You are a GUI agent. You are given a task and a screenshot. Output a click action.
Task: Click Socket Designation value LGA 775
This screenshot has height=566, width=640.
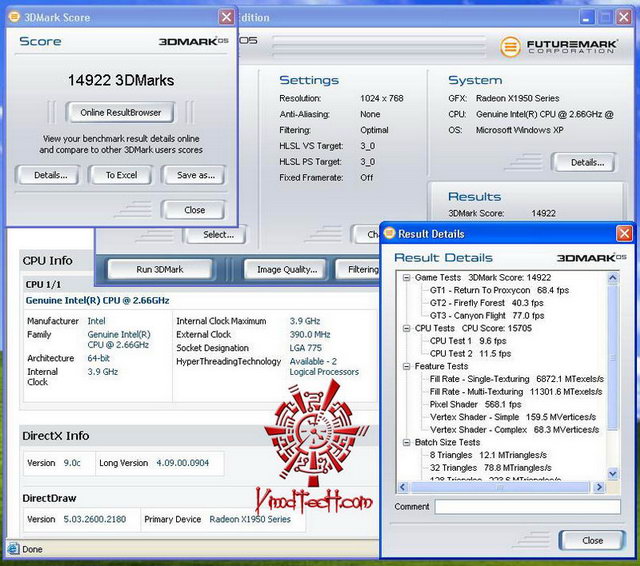[x=305, y=348]
